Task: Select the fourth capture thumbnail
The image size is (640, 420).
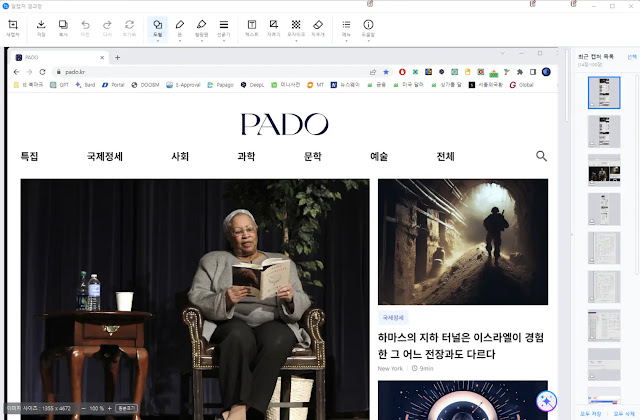Action: pos(604,209)
